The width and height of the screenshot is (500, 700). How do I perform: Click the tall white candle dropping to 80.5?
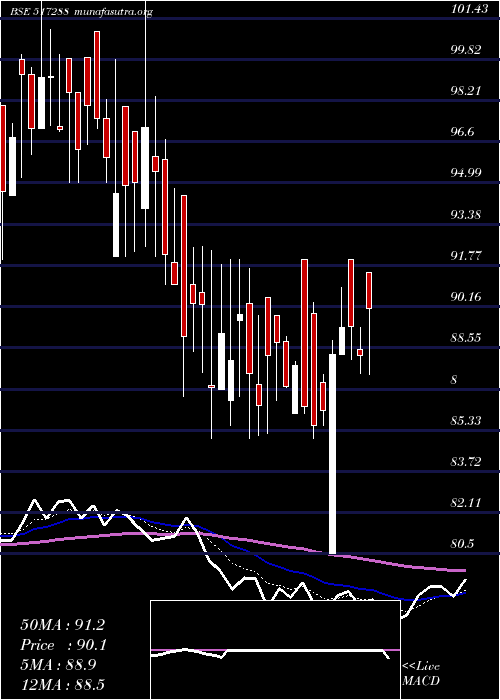(332, 454)
